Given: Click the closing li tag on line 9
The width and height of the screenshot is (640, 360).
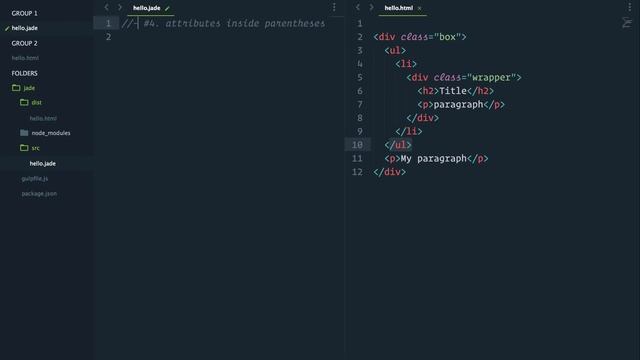Looking at the screenshot, I should coord(409,131).
